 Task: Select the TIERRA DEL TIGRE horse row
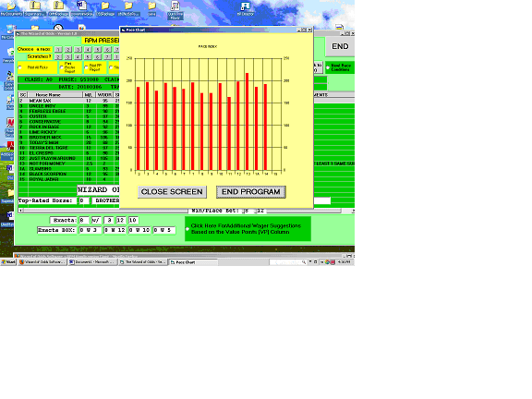[x=69, y=148]
